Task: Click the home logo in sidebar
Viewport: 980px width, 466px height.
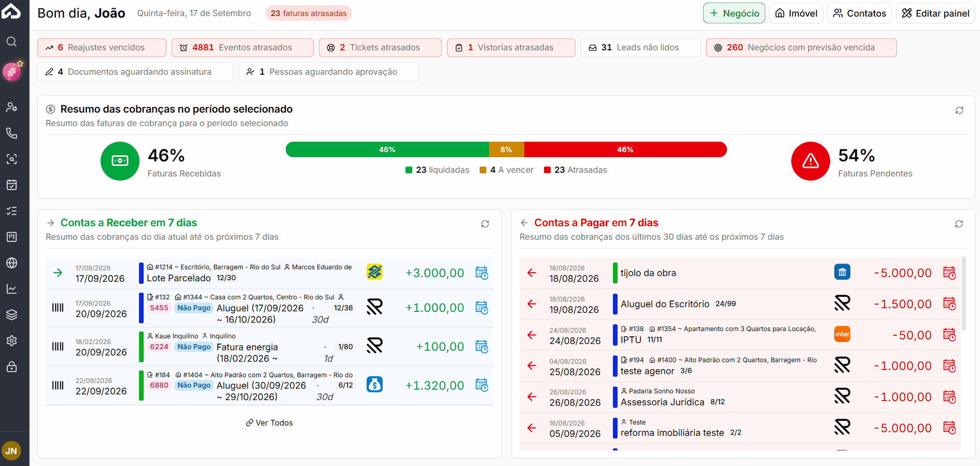Action: coord(11,11)
